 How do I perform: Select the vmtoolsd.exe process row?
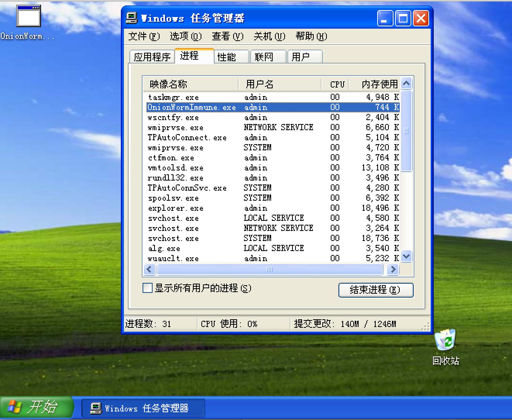[273, 168]
